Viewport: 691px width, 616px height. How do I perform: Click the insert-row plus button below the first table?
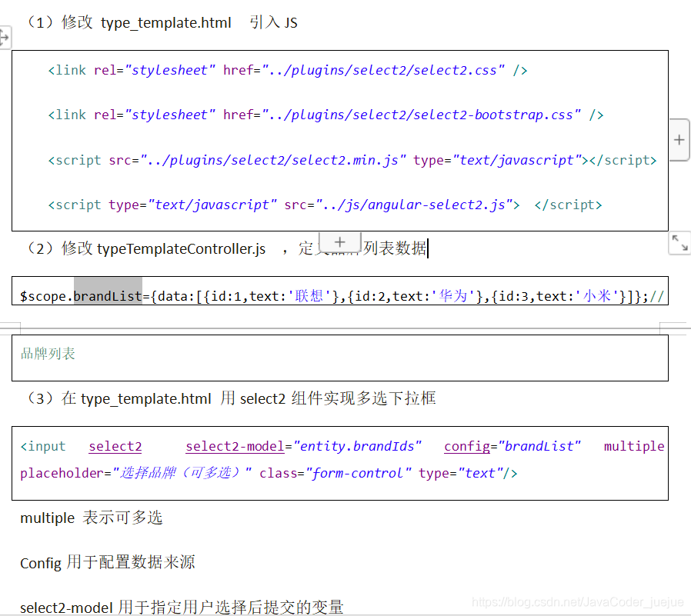(340, 242)
